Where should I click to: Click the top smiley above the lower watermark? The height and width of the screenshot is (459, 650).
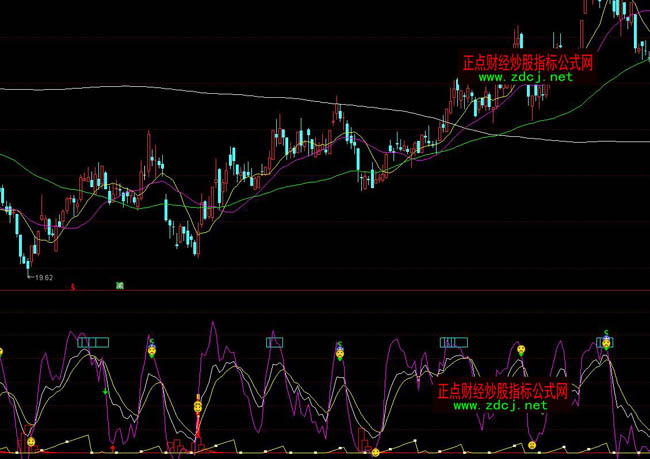pyautogui.click(x=521, y=350)
